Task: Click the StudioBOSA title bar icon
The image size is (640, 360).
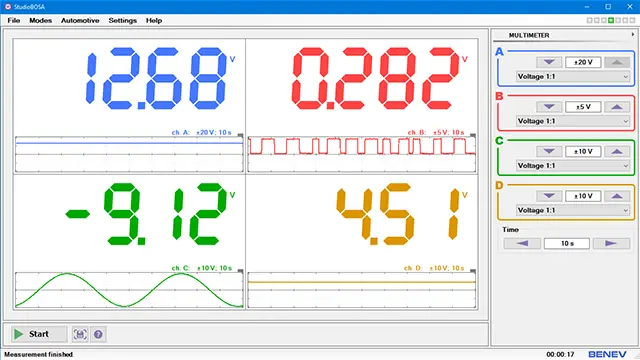Action: pyautogui.click(x=7, y=7)
